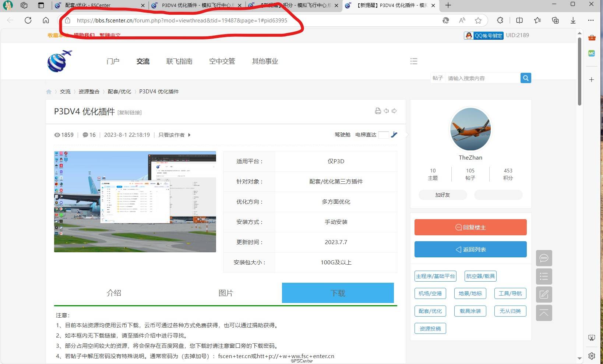The height and width of the screenshot is (364, 603).
Task: Click the 电梯直达 floor number box
Action: [383, 135]
